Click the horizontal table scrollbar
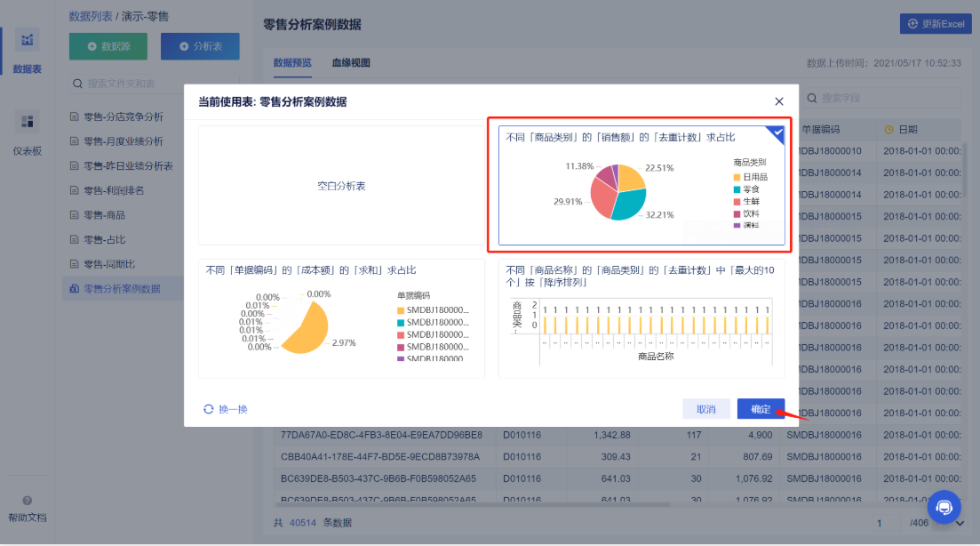This screenshot has width=980, height=546. point(474,504)
